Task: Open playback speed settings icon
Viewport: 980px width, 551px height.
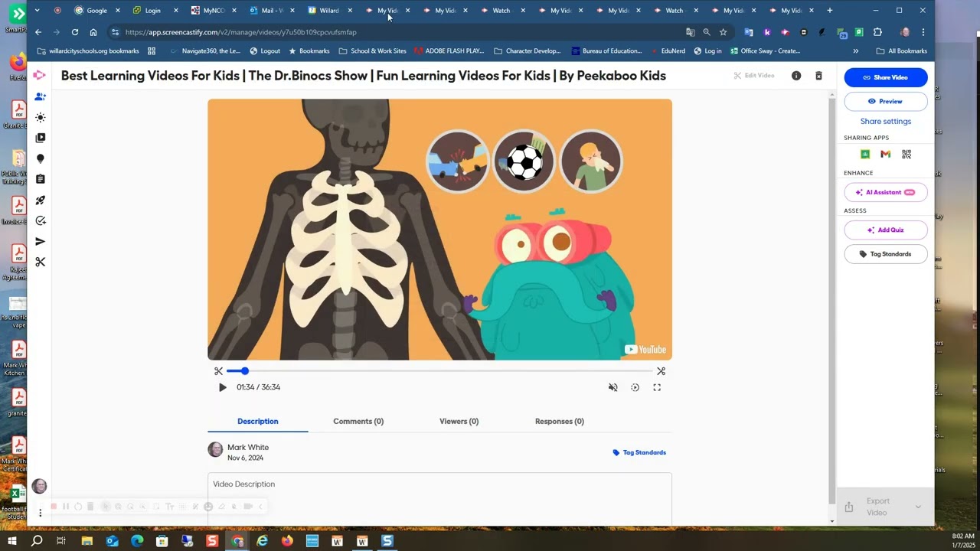Action: (x=635, y=387)
